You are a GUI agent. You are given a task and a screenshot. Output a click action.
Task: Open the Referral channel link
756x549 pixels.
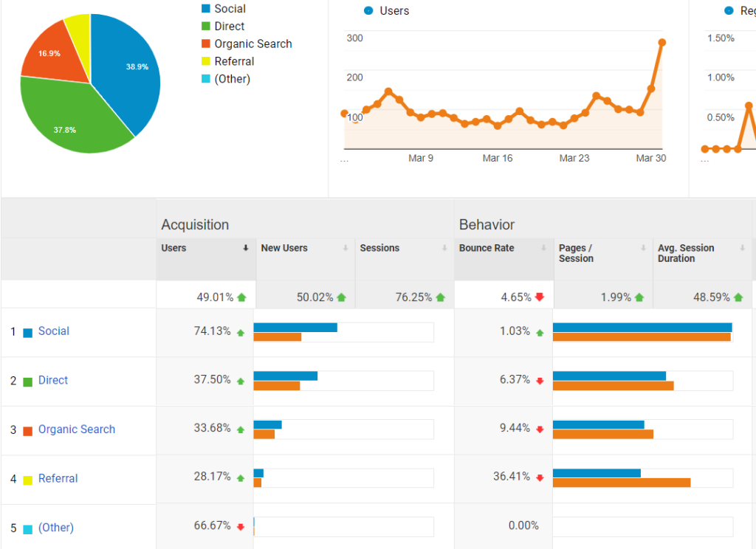[58, 478]
